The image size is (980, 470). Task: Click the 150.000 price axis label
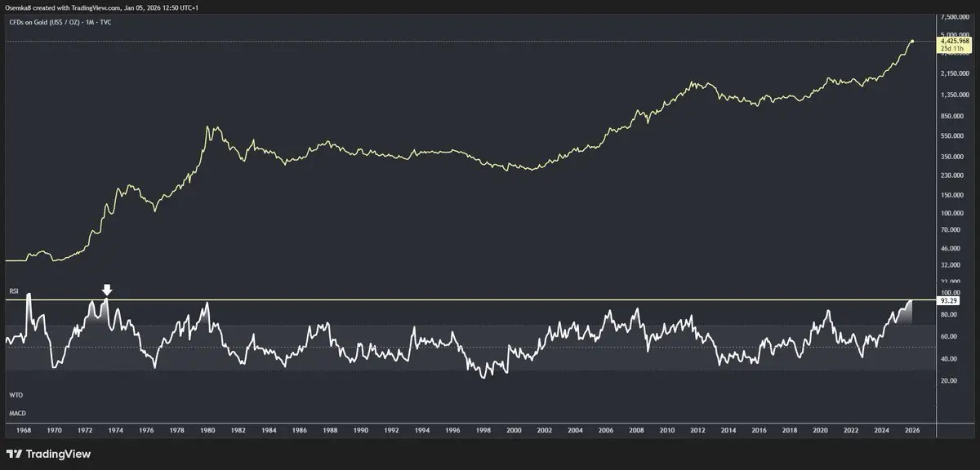coord(952,194)
